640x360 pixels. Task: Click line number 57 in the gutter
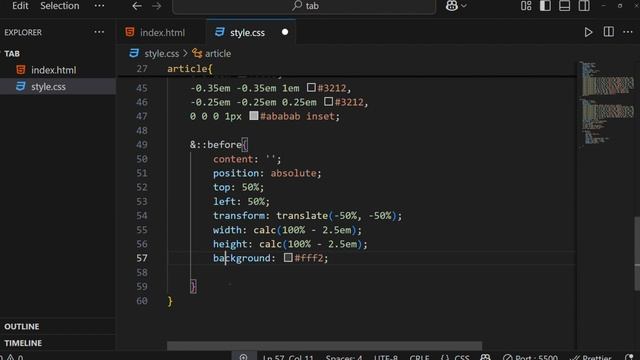[x=142, y=258]
